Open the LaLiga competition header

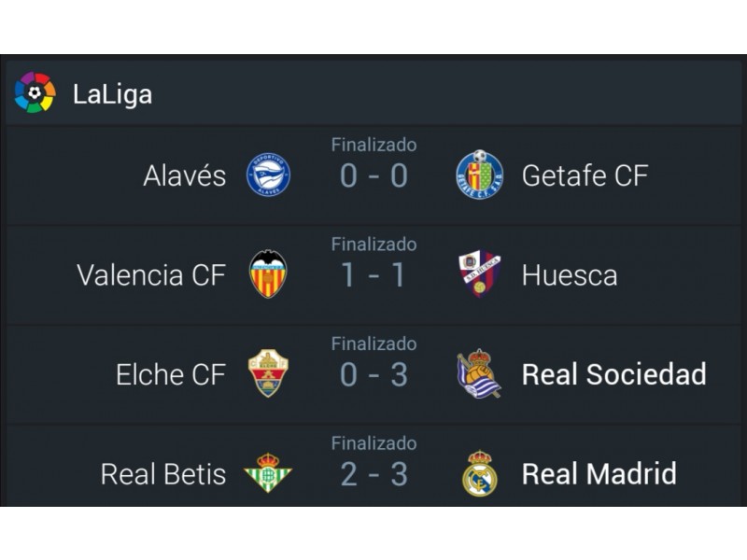(373, 92)
